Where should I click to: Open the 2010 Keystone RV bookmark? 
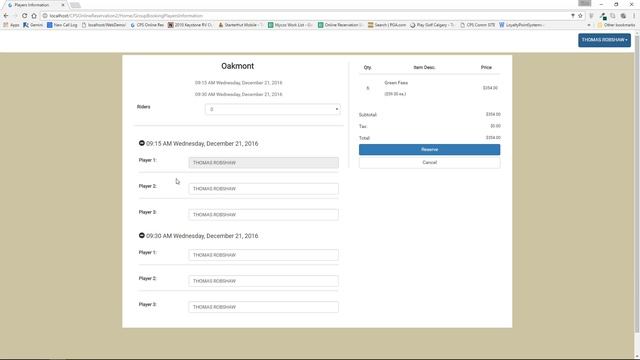[x=191, y=25]
